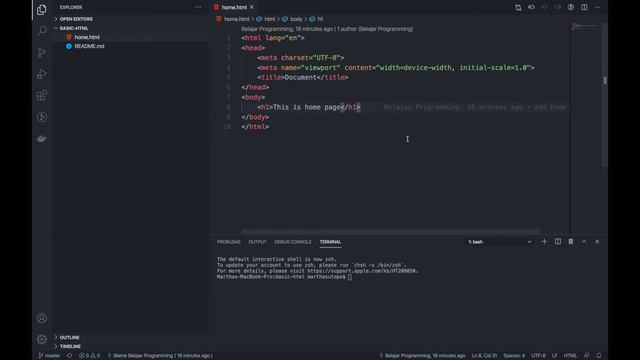Click the editor horizontal scrollbar
640x360 pixels.
(x=391, y=231)
